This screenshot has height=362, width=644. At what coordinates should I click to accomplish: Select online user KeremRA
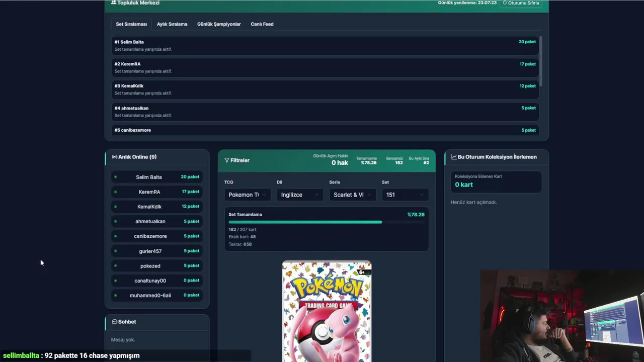coord(157,192)
